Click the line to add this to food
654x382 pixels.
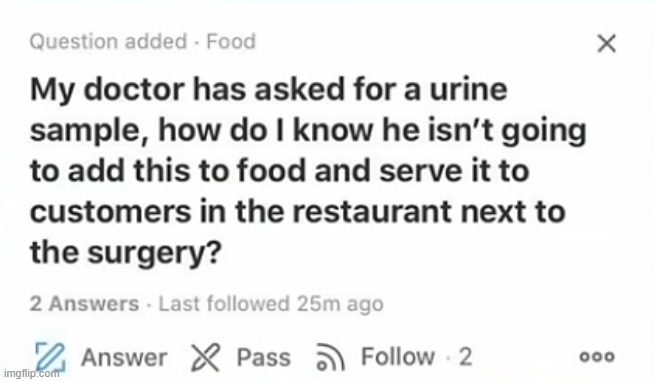point(279,171)
